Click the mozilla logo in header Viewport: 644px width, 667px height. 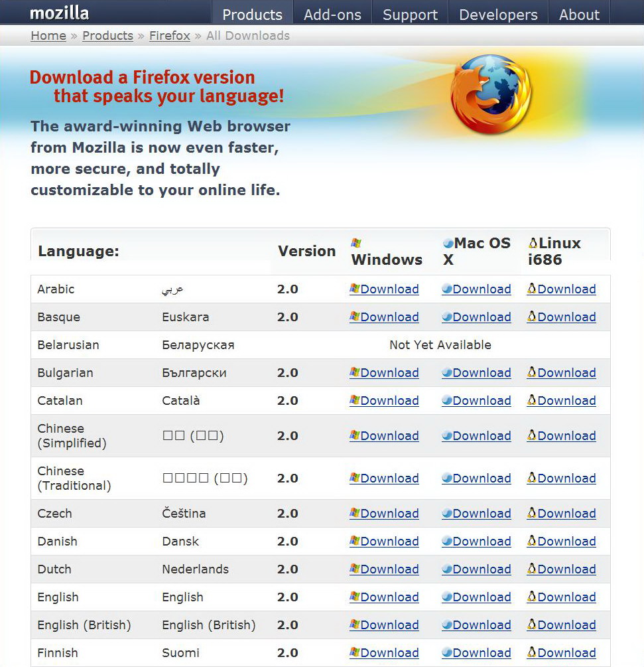pos(60,13)
